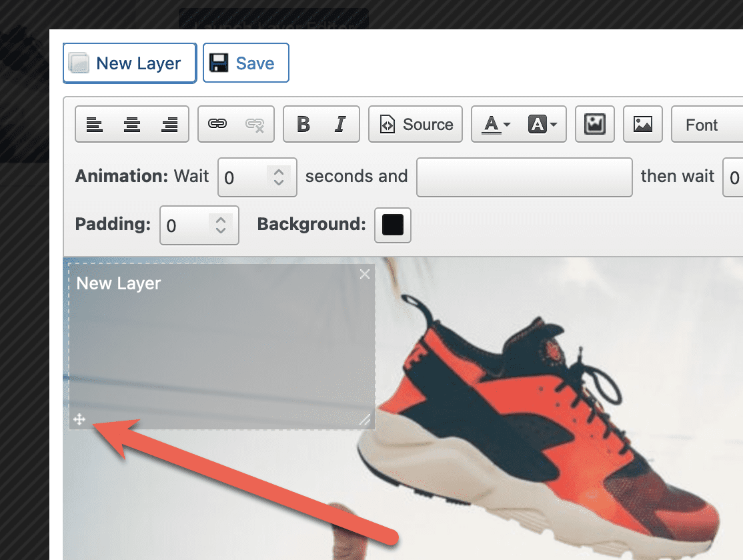Apply italic formatting
This screenshot has width=743, height=560.
(340, 124)
